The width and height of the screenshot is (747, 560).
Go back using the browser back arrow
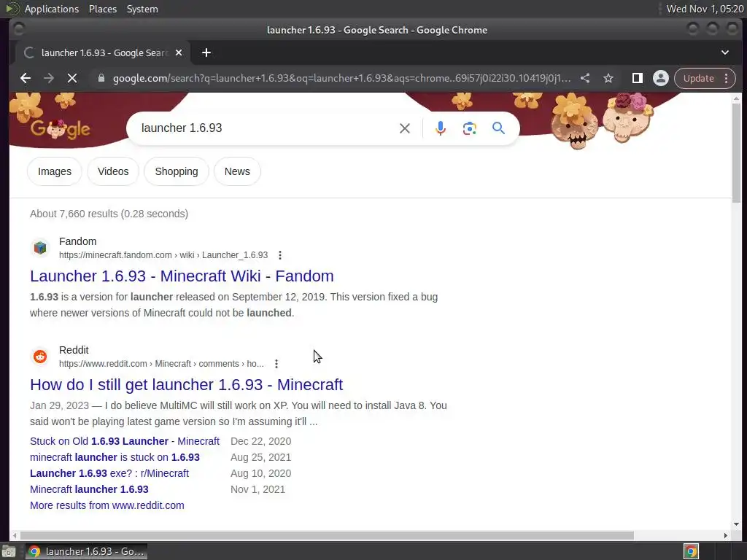pyautogui.click(x=26, y=78)
